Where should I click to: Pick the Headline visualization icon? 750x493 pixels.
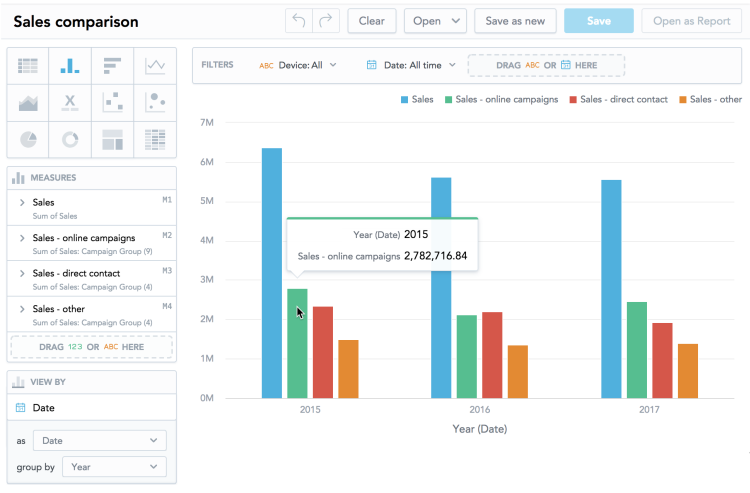[70, 102]
